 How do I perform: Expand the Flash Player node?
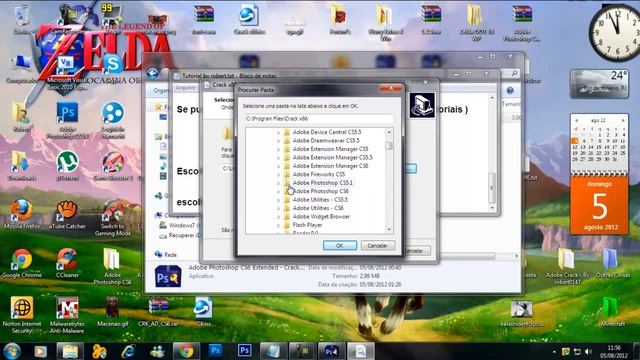click(x=279, y=225)
